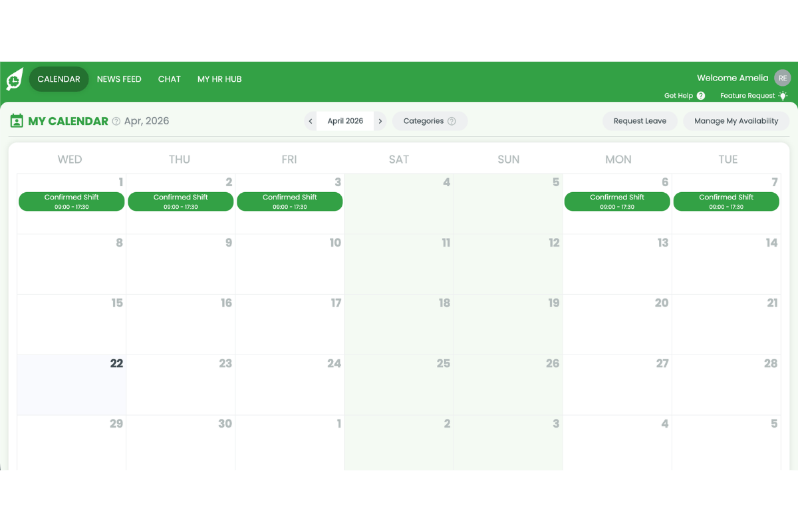Open the help tooltip beside Apr, 2026
Image resolution: width=798 pixels, height=532 pixels.
115,120
